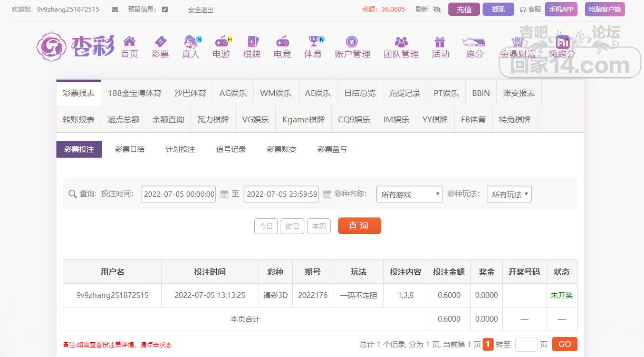Click the page number input field
This screenshot has width=644, height=357.
pyautogui.click(x=526, y=344)
